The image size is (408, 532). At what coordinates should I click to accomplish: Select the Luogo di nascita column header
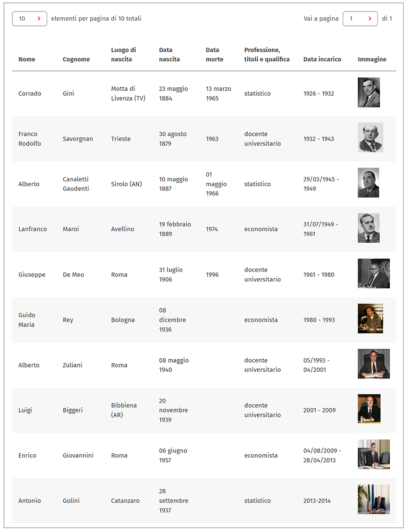coord(123,55)
